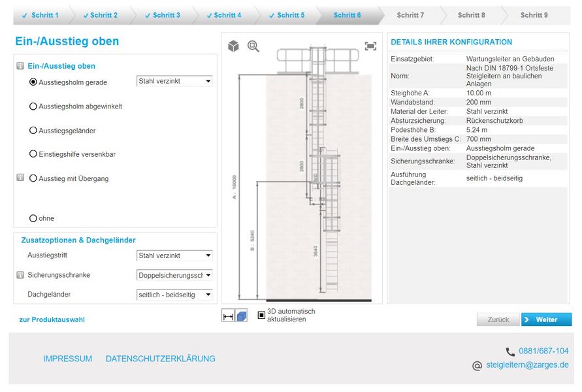Screen dimensions: 582x392
Task: Open the Dachgeländer seitlich-beidseitig dropdown
Action: tap(174, 295)
